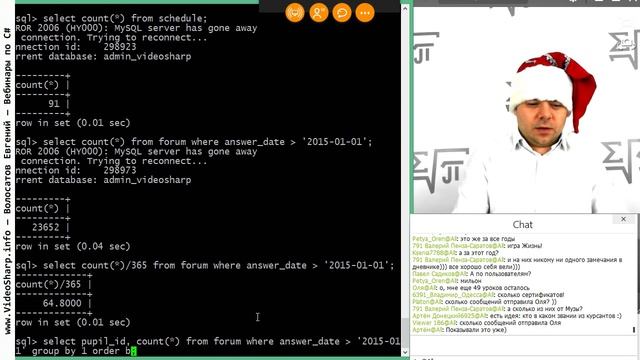Click connection id value 298923
Image resolution: width=640 pixels, height=360 pixels.
pos(120,47)
